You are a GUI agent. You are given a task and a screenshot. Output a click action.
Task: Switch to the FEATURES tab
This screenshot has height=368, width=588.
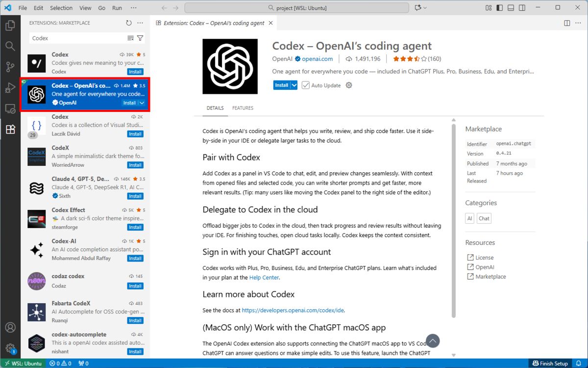[x=243, y=108]
